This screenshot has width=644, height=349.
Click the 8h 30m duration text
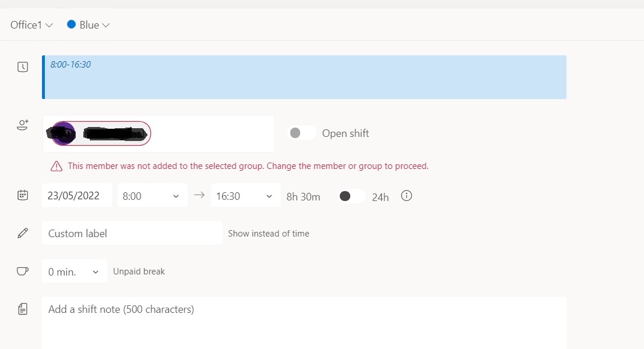tap(303, 197)
